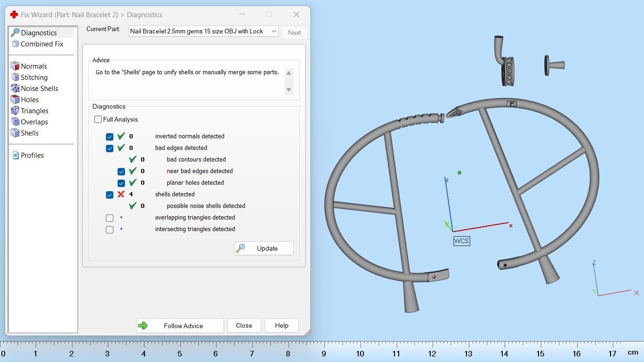Select the Stitching page
This screenshot has height=362, width=644.
[x=34, y=77]
